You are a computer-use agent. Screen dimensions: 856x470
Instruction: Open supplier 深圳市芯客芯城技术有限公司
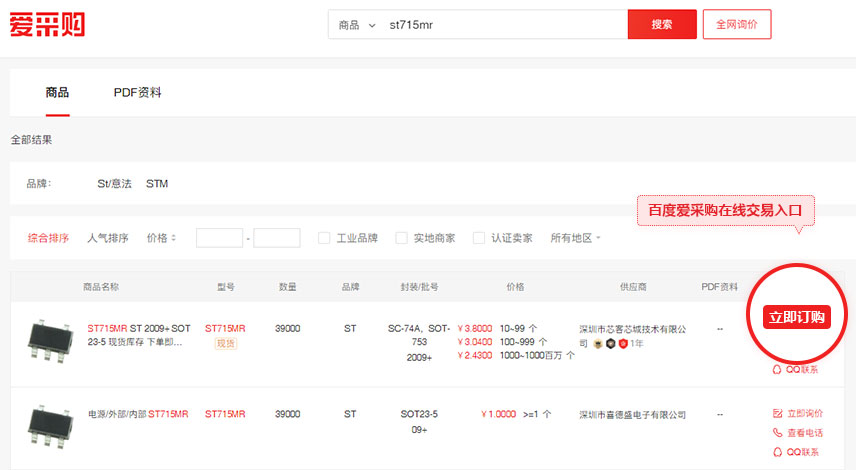point(632,336)
